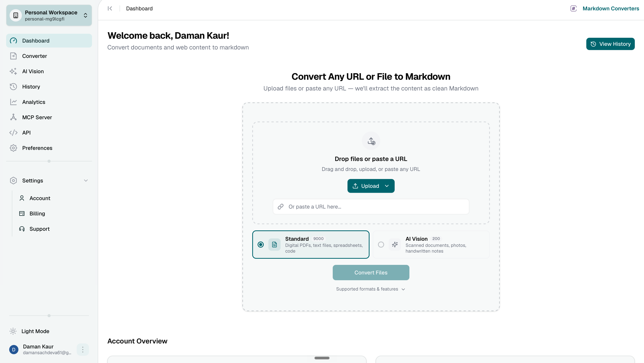Screen dimensions: 644x363
Task: Open the Upload button dropdown arrow
Action: 387,186
